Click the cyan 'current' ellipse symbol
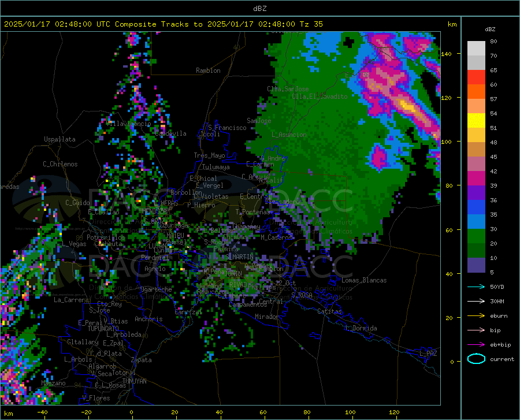Screen dimensions: 520x420 (476, 359)
